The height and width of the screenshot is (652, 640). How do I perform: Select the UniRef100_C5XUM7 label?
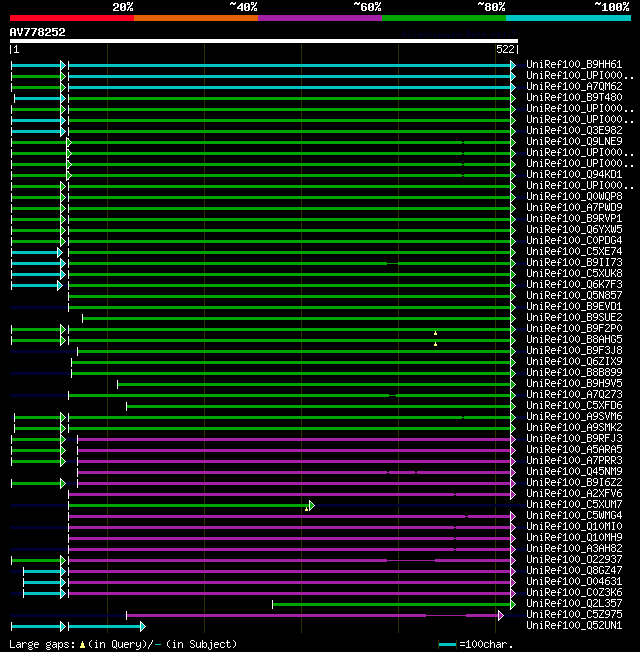[x=574, y=504]
